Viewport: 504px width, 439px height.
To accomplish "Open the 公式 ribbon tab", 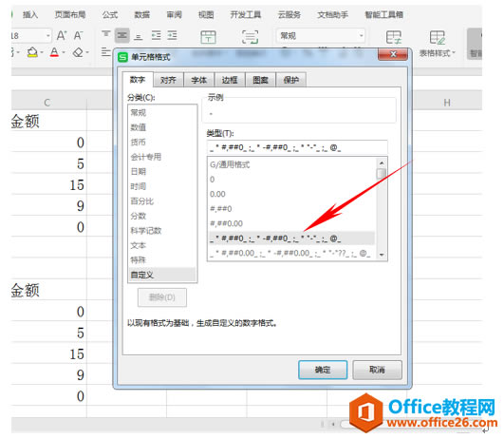I will (x=110, y=15).
